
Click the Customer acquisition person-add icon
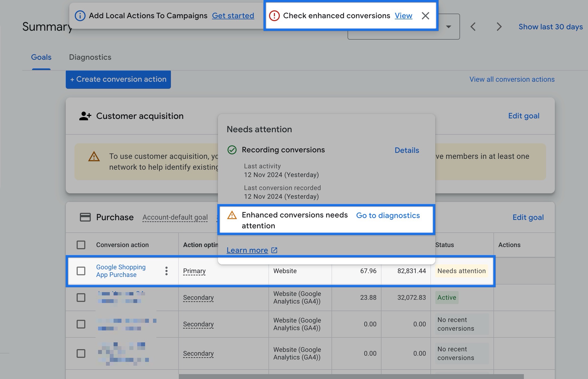point(85,116)
